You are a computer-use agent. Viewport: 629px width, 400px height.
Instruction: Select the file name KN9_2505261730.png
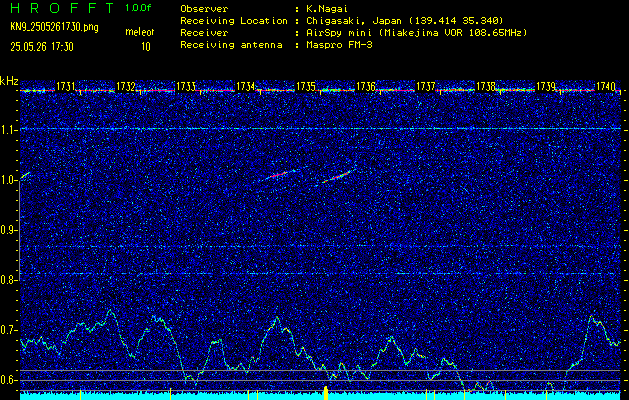pos(54,27)
